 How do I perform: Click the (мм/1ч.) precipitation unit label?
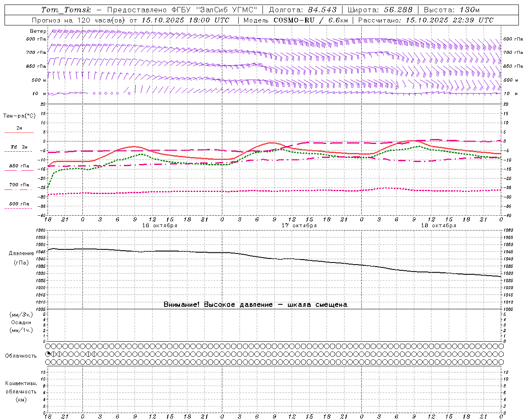[x=21, y=330]
